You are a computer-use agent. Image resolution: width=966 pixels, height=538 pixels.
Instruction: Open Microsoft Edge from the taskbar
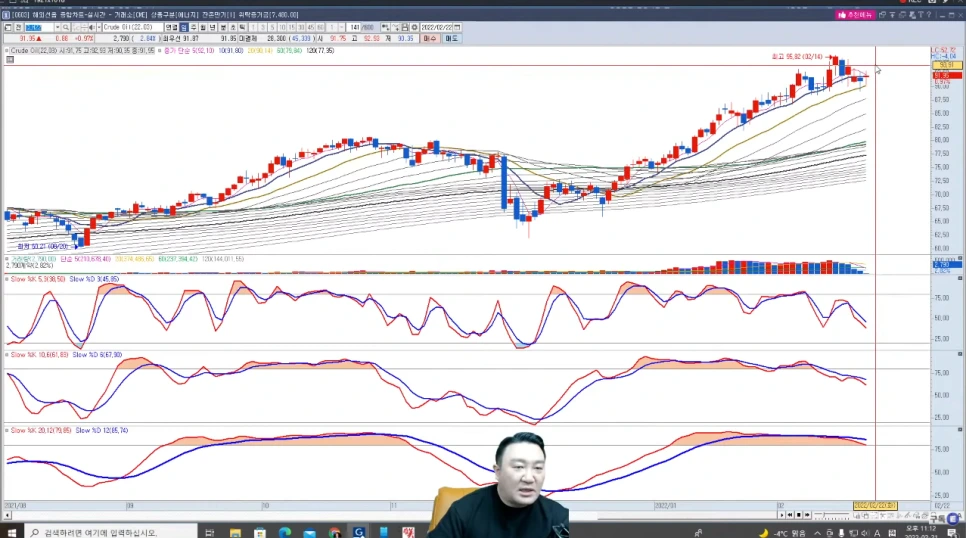(285, 532)
